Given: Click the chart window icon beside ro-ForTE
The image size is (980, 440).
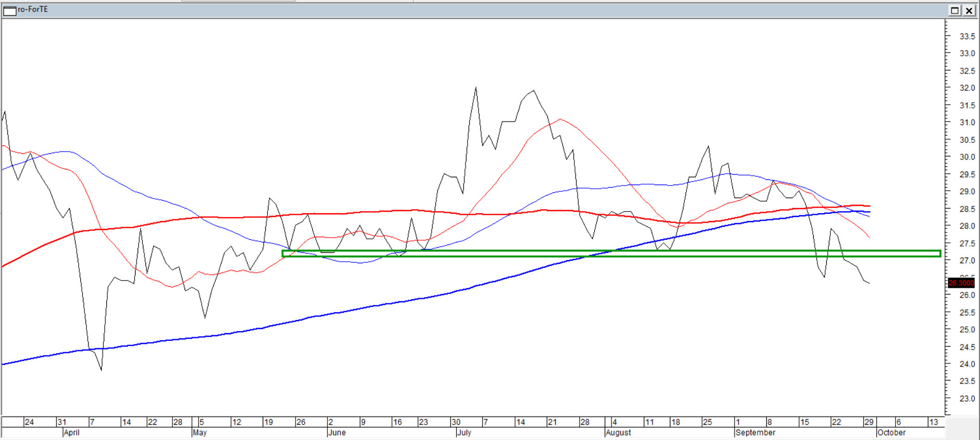Looking at the screenshot, I should (x=9, y=10).
